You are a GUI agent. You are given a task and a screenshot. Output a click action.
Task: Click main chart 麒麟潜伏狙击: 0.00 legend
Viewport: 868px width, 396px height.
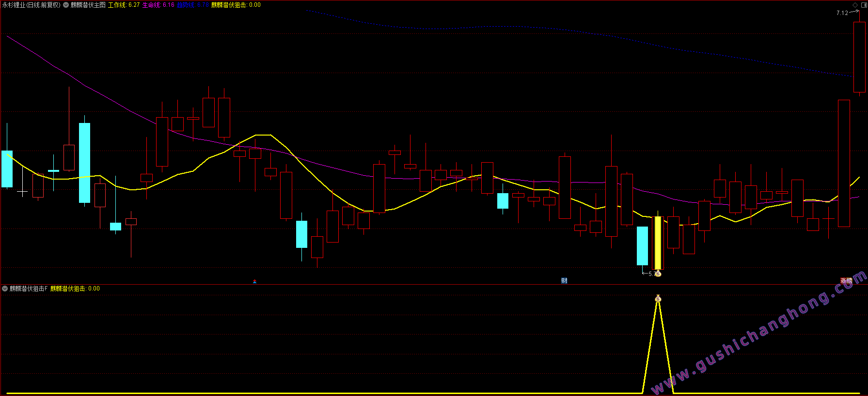click(x=236, y=5)
